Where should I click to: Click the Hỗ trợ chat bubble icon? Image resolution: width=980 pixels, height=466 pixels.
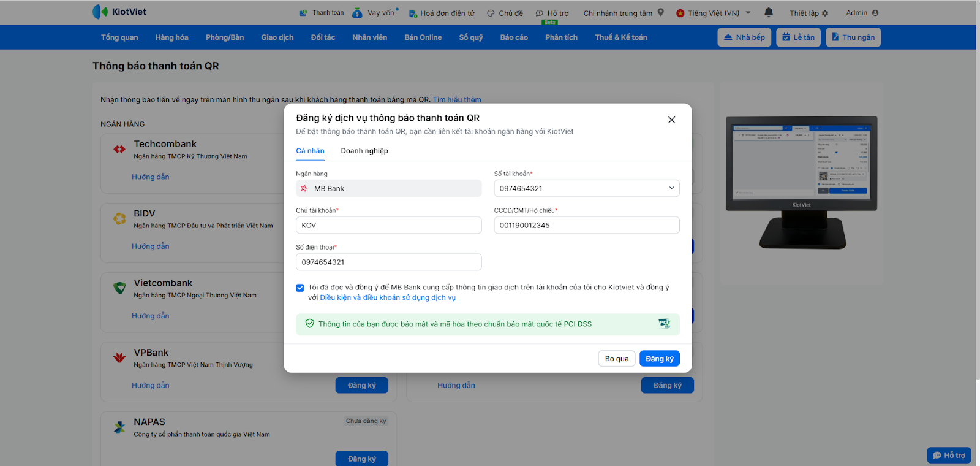coord(540,13)
